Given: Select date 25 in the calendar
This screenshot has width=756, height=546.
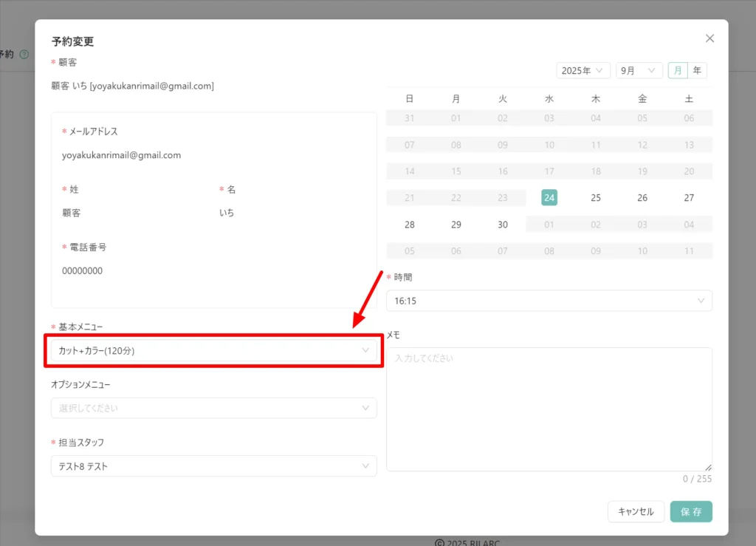Looking at the screenshot, I should click(x=596, y=198).
